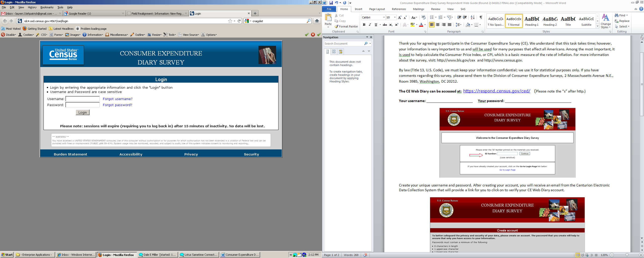Toggle Align Text Left
Viewport: 644px width, 258px height.
tap(432, 25)
